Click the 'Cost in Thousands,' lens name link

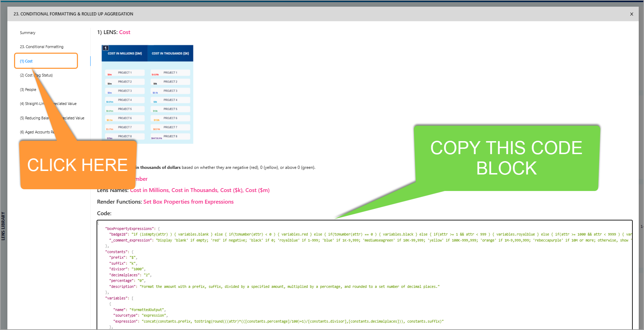click(195, 190)
